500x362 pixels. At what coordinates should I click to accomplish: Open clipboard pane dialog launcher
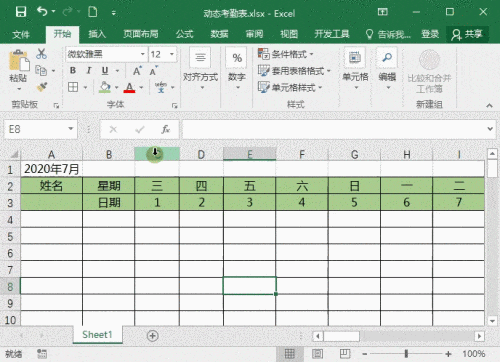pyautogui.click(x=56, y=106)
